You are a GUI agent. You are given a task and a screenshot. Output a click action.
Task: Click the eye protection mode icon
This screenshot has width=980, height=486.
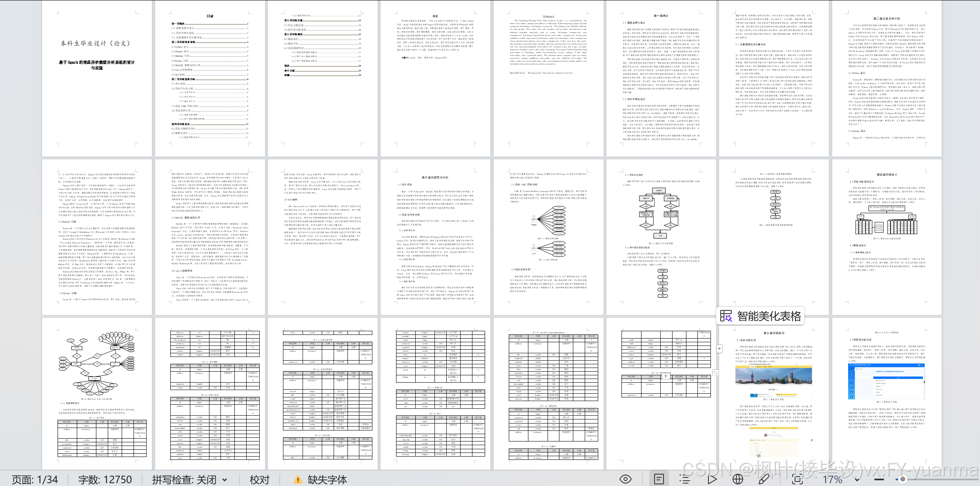[x=625, y=479]
